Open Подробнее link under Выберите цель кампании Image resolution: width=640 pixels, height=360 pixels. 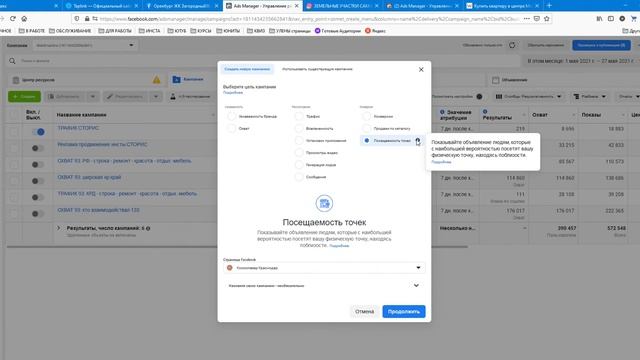point(233,93)
